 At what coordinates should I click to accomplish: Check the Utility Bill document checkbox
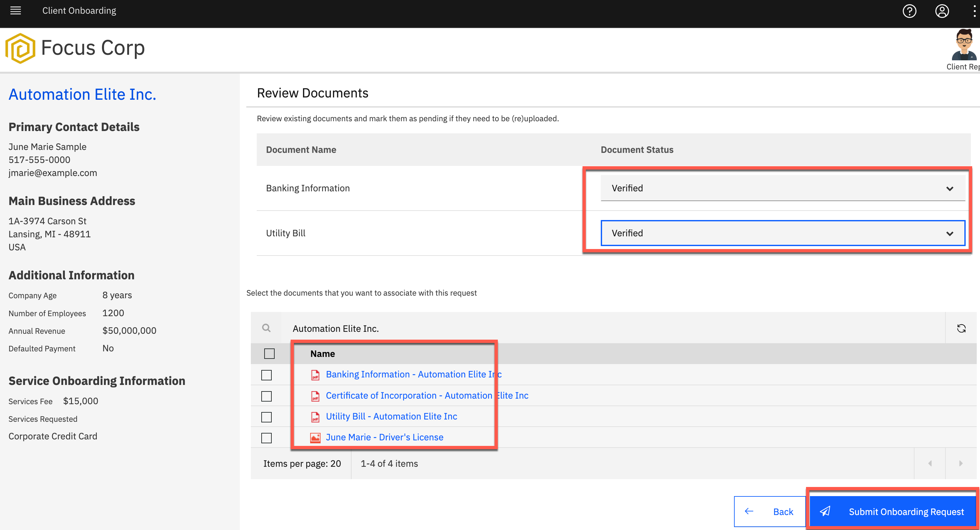266,417
